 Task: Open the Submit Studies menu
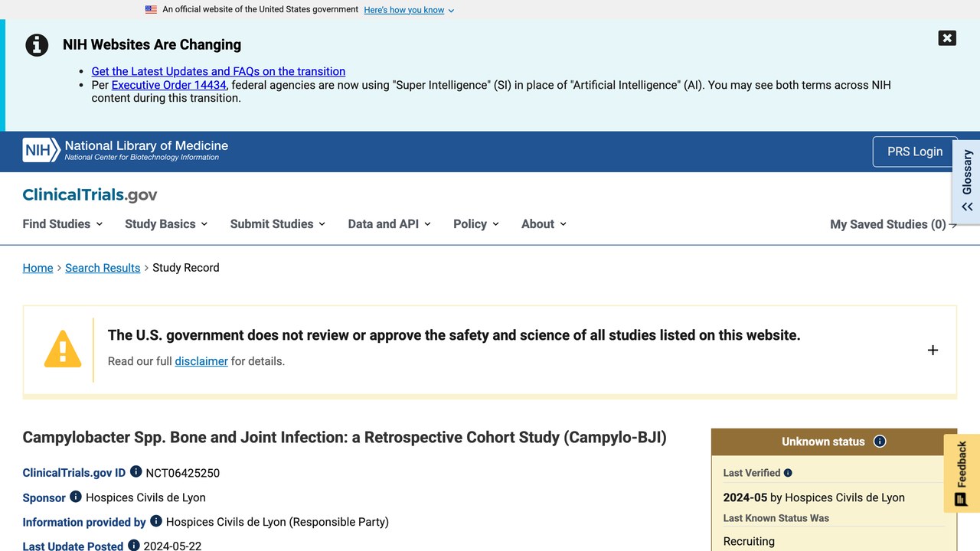click(278, 224)
